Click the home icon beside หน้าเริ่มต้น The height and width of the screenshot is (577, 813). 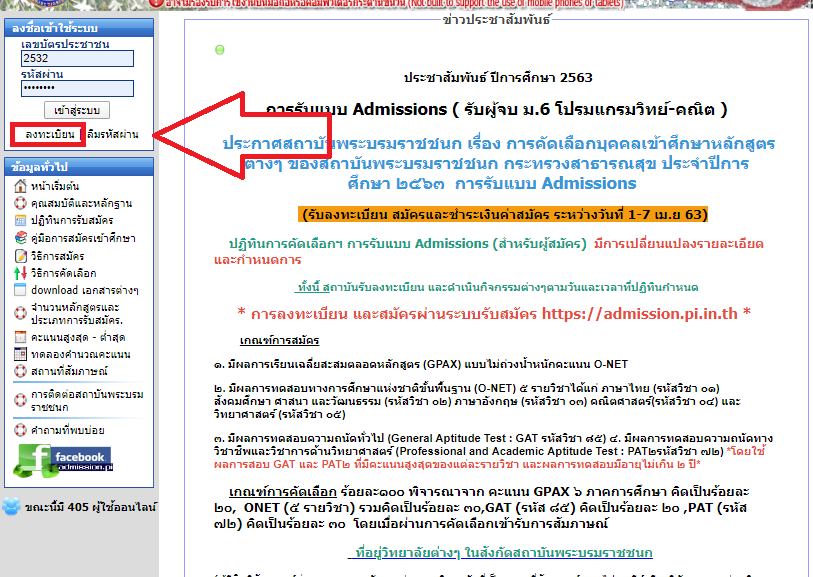coord(20,186)
